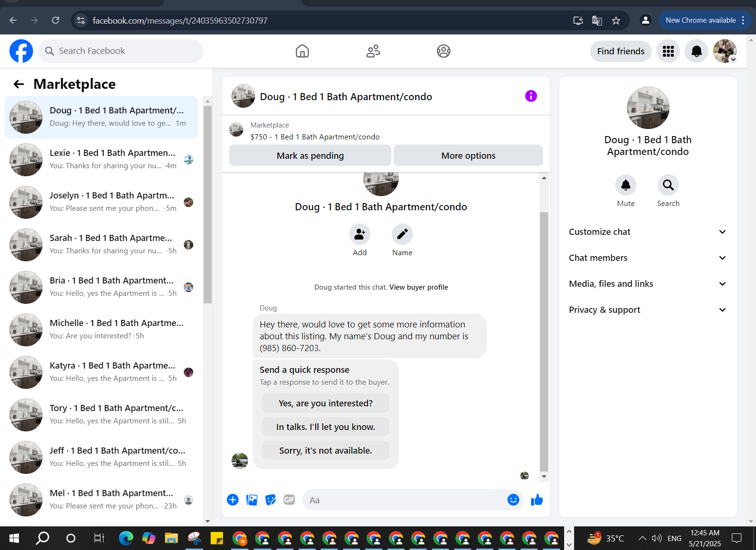This screenshot has height=550, width=756.
Task: Open the Mel conversation in the list
Action: [x=102, y=500]
